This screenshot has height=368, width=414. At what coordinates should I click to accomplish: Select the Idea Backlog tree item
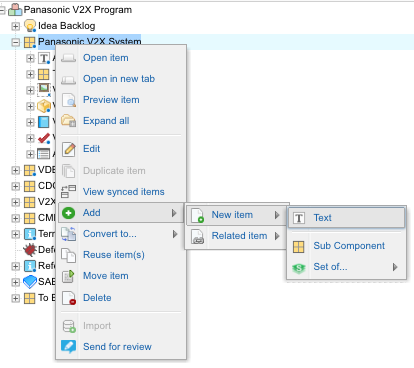67,26
